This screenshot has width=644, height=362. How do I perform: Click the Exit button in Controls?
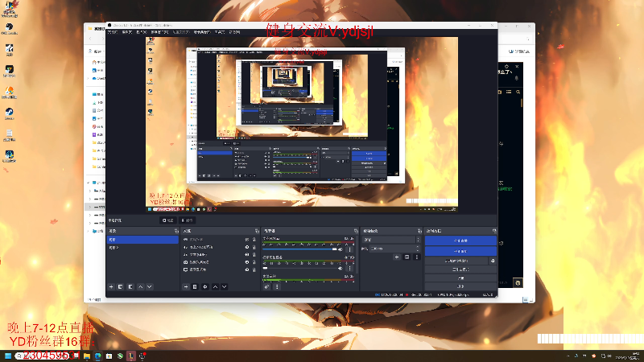[460, 286]
